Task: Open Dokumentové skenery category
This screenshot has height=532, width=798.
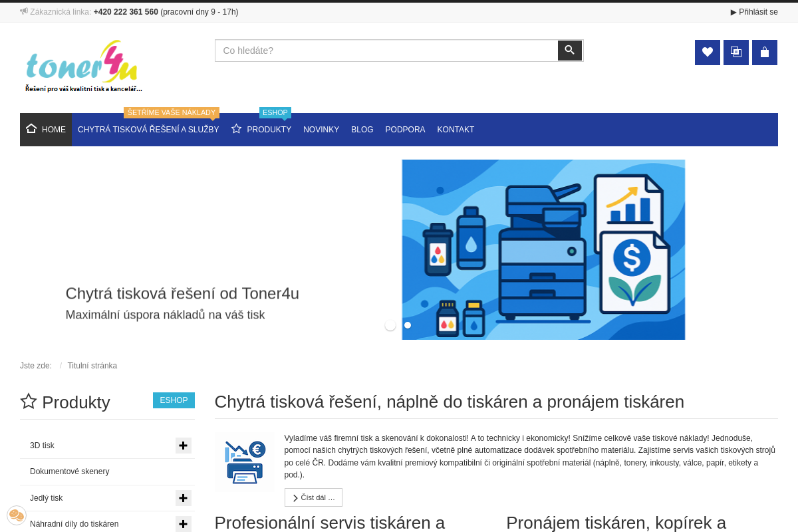Action: pyautogui.click(x=70, y=471)
